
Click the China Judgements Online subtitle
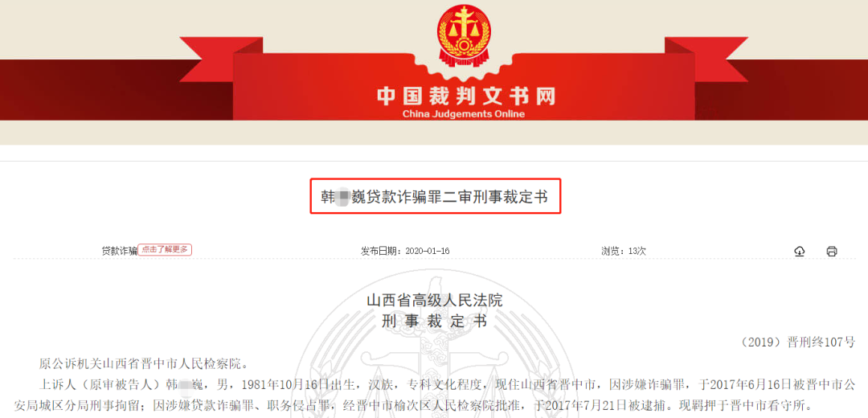463,115
